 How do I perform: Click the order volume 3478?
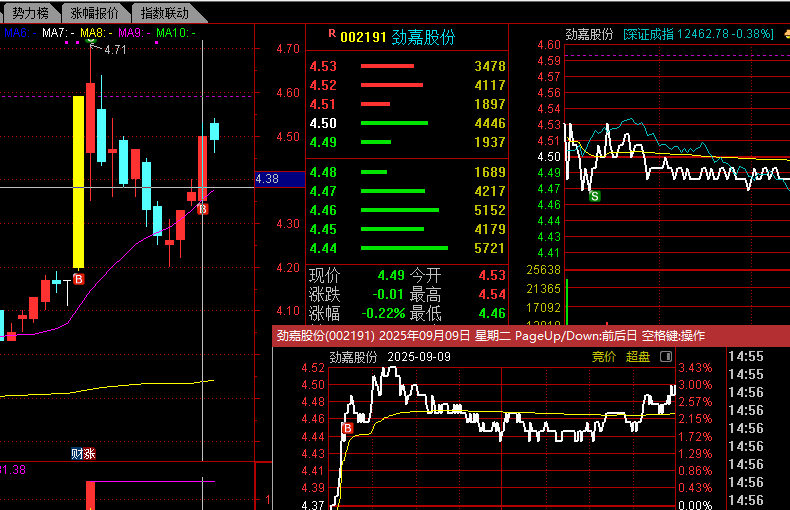coord(490,66)
